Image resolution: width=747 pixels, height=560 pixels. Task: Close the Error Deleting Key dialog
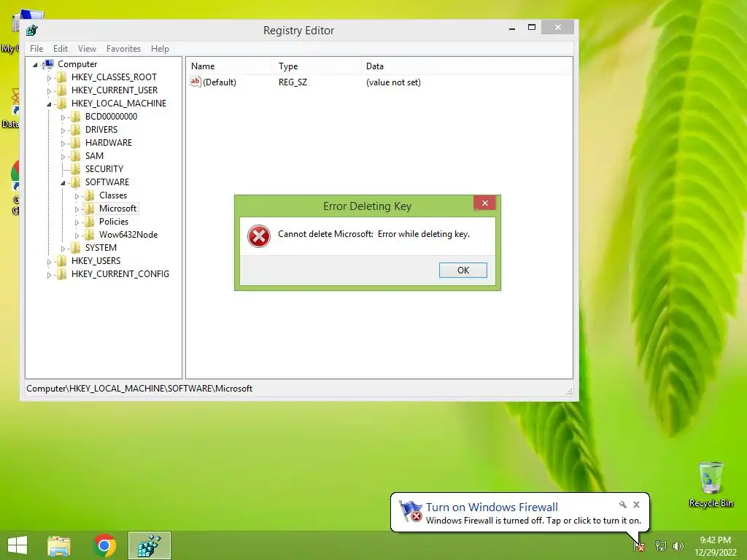tap(484, 203)
